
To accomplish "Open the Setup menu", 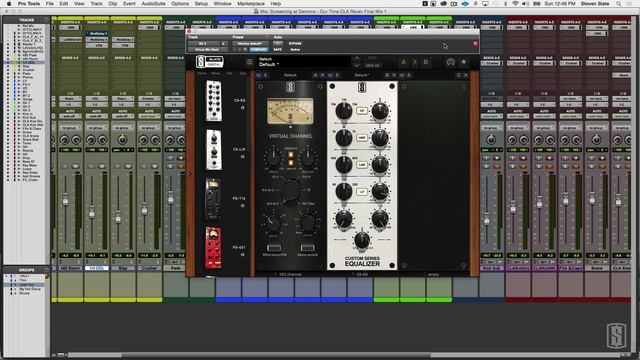I will tap(201, 4).
